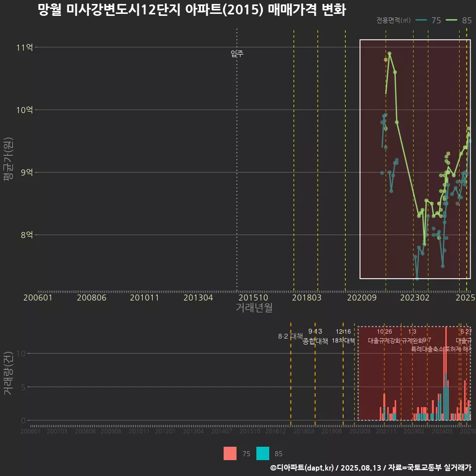Click the '9·13' policy date label
This screenshot has width=476, height=476.
(315, 332)
